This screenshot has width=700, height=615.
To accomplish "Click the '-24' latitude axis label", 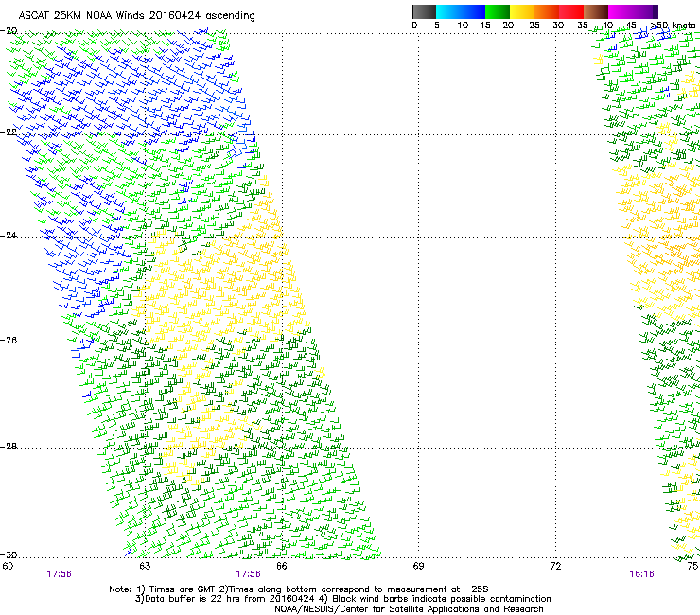I will coord(9,235).
